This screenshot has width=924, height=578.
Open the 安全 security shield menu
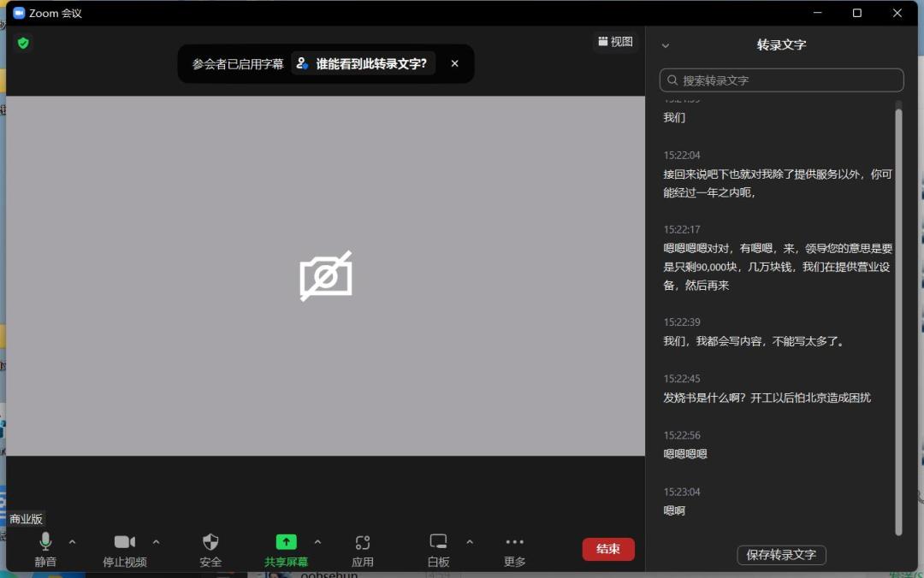[x=210, y=549]
